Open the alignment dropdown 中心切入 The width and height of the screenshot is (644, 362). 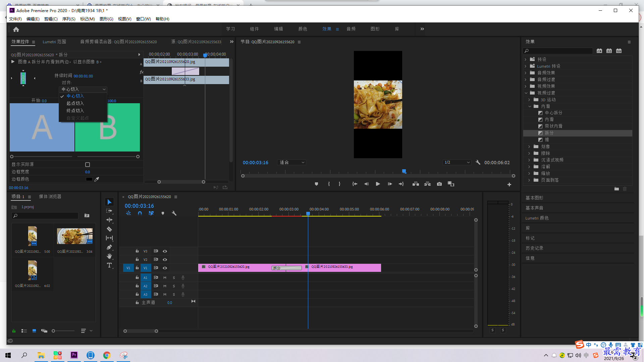click(83, 89)
